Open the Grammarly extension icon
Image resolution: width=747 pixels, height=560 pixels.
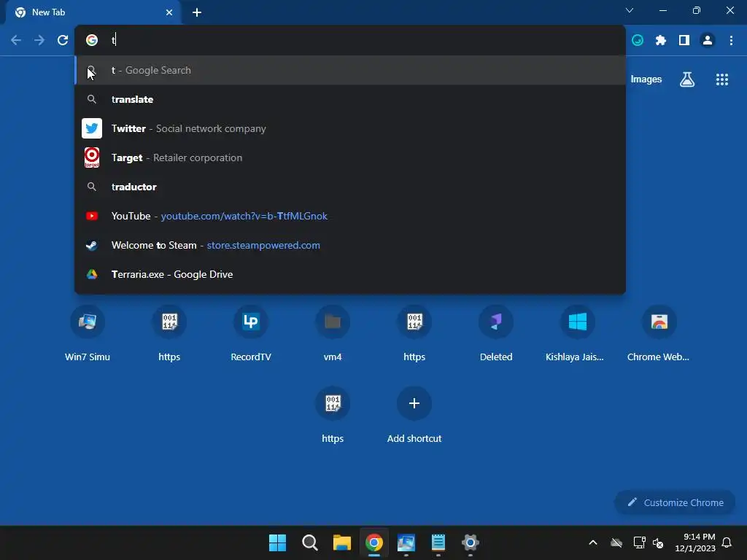point(638,41)
